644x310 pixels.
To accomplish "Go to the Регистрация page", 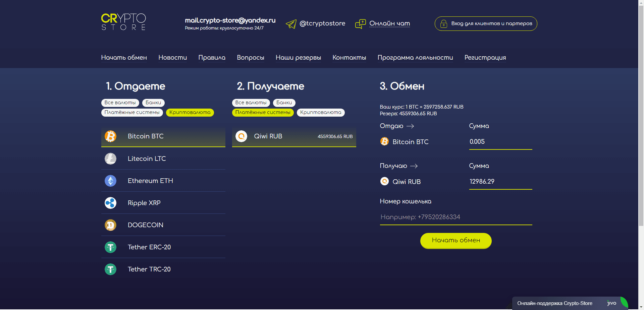I will coord(485,58).
